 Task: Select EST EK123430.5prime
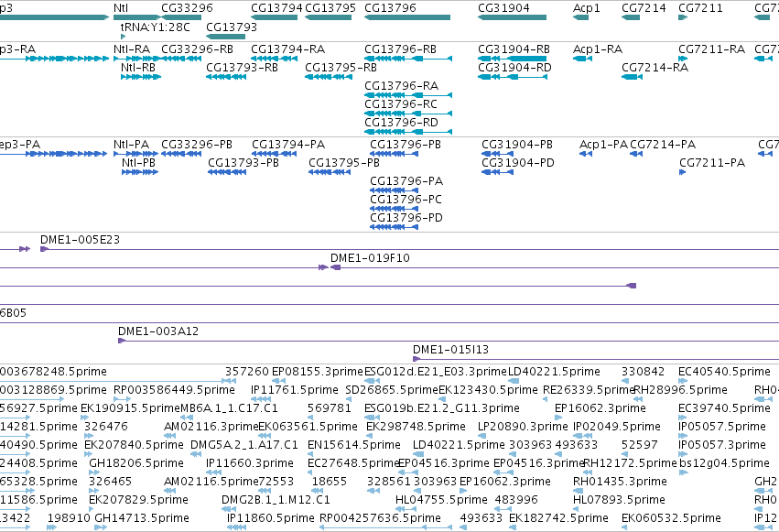488,390
